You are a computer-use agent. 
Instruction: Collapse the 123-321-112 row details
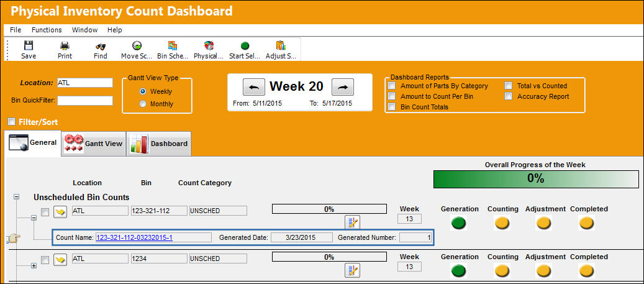click(x=34, y=218)
